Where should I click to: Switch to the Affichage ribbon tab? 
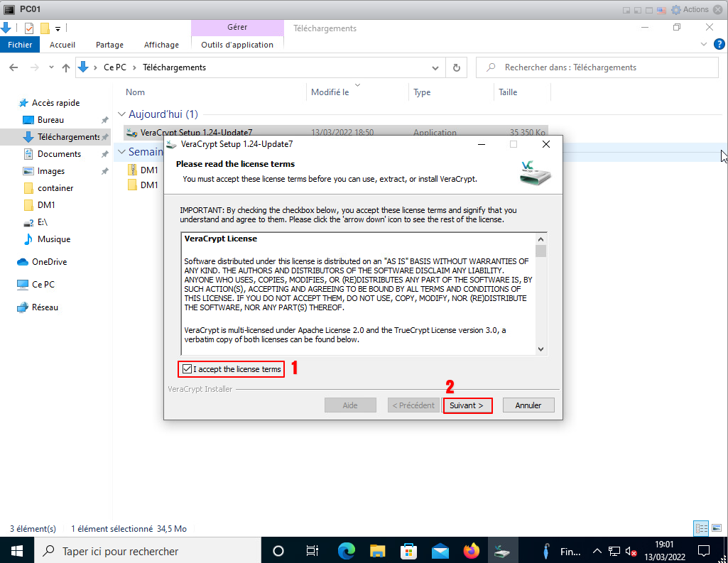pyautogui.click(x=161, y=45)
